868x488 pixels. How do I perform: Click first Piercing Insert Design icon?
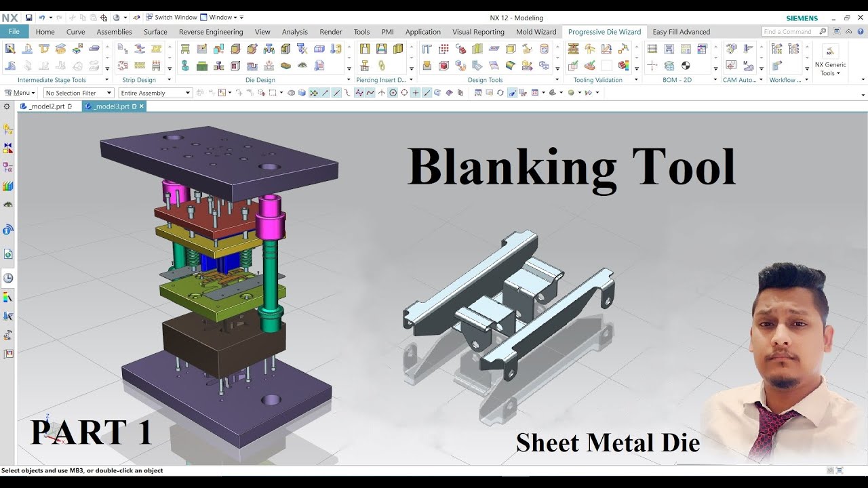click(365, 49)
